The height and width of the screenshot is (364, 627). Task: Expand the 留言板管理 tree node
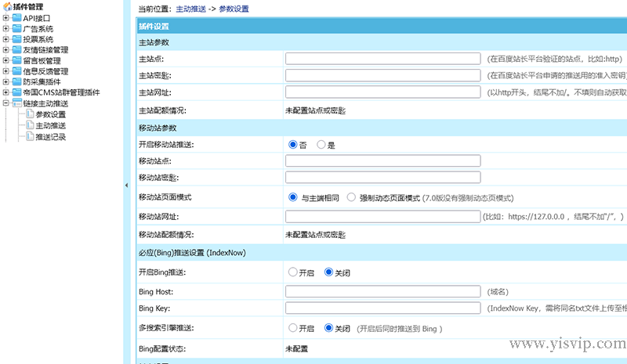pyautogui.click(x=5, y=60)
